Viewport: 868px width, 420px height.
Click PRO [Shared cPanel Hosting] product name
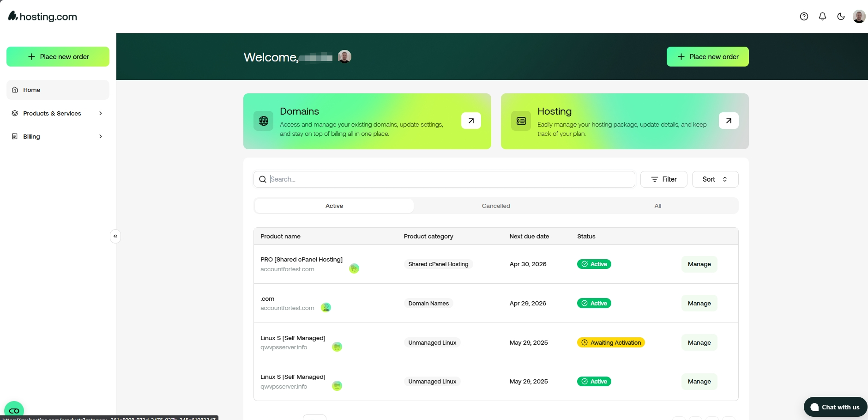click(301, 259)
